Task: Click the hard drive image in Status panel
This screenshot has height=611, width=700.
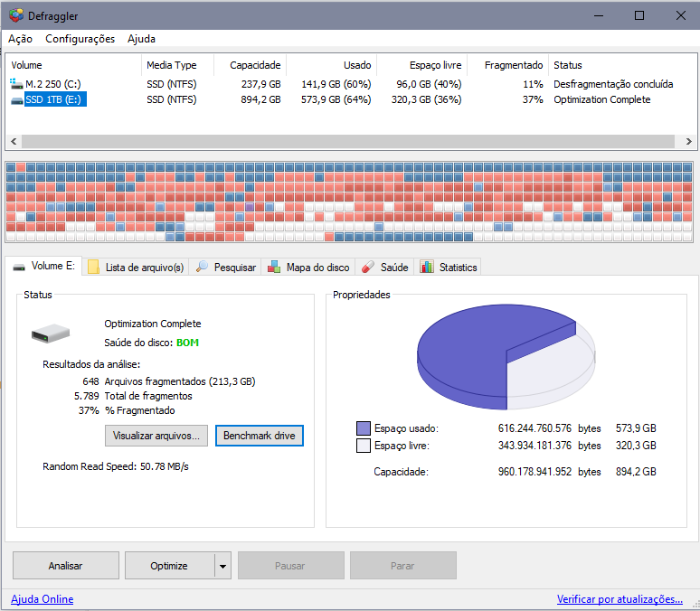Action: (51, 333)
